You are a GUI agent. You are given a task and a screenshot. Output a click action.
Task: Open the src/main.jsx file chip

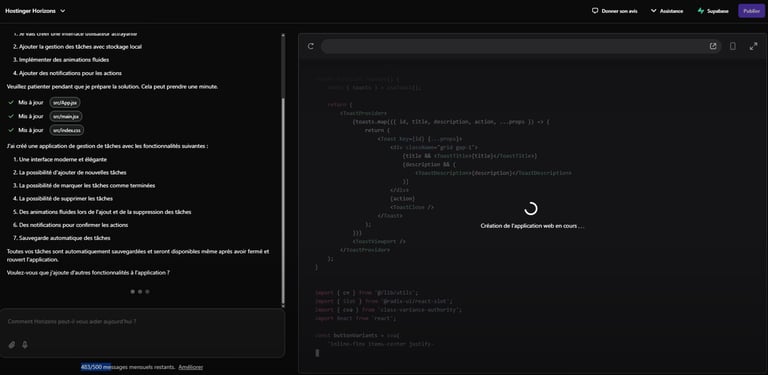click(x=66, y=117)
